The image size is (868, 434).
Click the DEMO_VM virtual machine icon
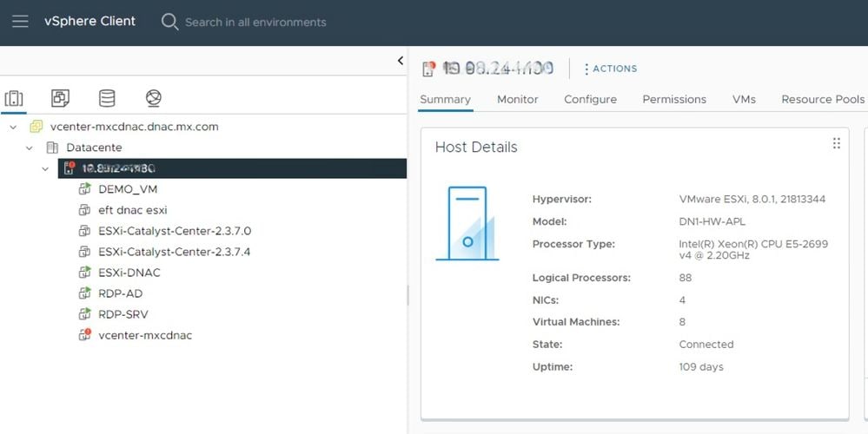coord(84,189)
